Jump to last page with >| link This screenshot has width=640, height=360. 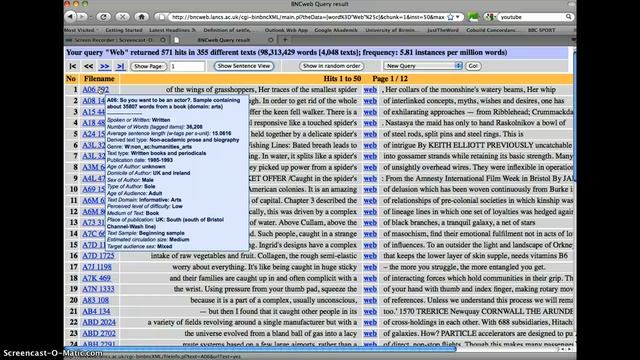pos(120,66)
